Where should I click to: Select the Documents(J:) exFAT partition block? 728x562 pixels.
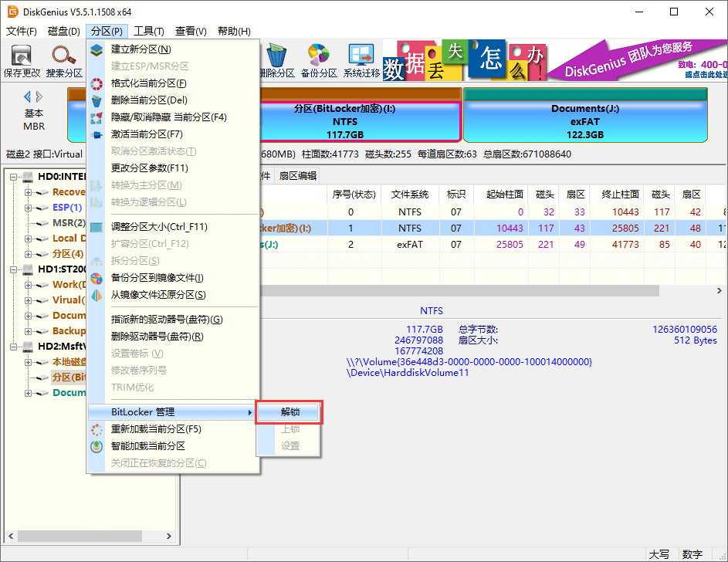(585, 119)
